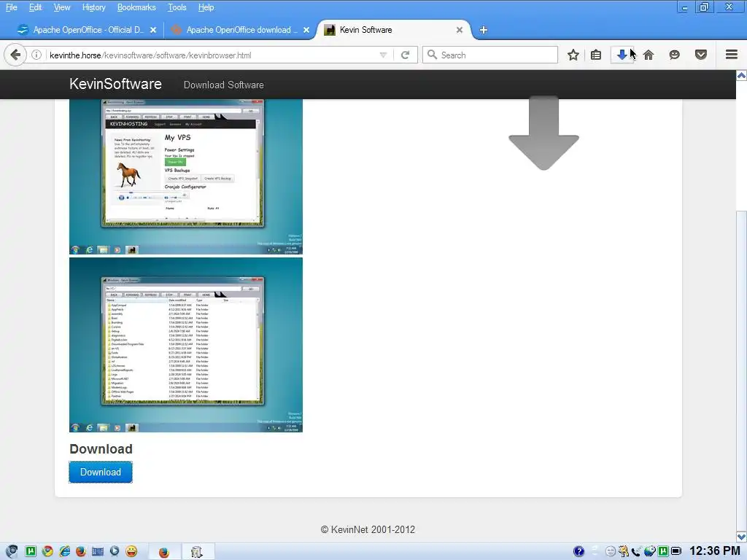Open the address bar history dropdown
This screenshot has height=560, width=747.
[x=383, y=55]
